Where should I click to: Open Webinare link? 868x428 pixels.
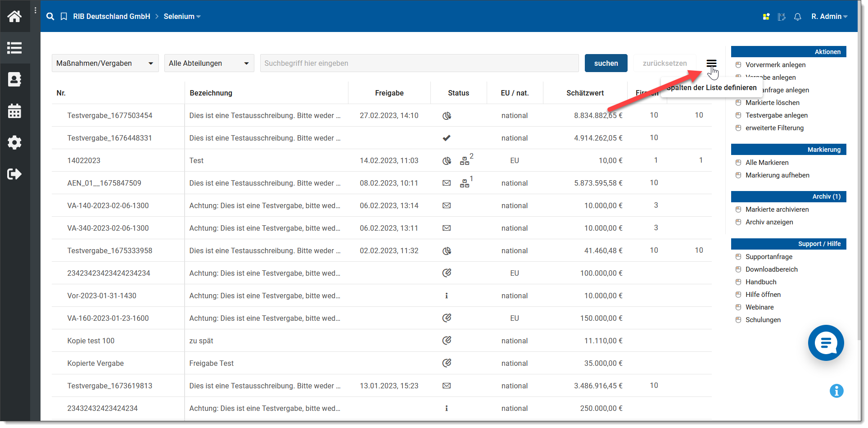click(759, 307)
